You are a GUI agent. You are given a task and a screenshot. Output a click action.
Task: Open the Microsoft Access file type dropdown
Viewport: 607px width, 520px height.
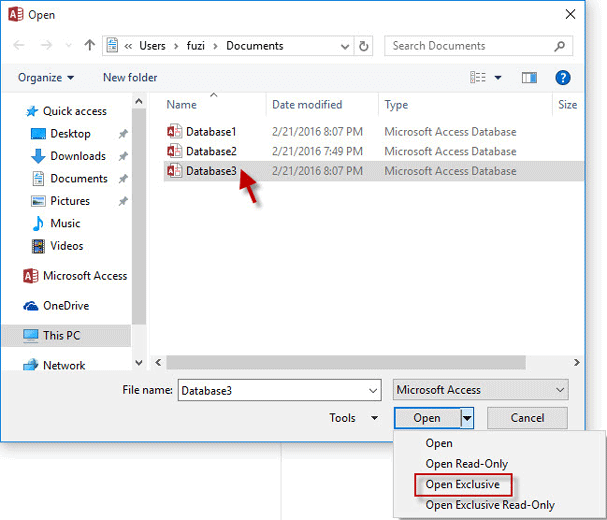pyautogui.click(x=481, y=390)
